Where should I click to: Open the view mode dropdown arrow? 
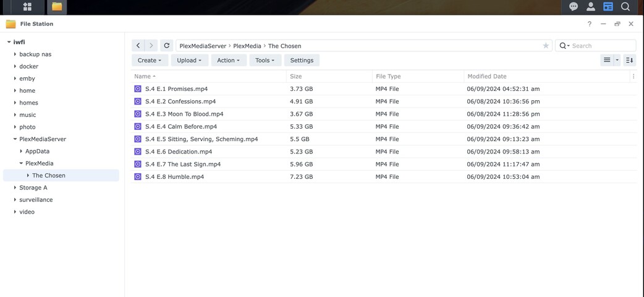click(617, 60)
